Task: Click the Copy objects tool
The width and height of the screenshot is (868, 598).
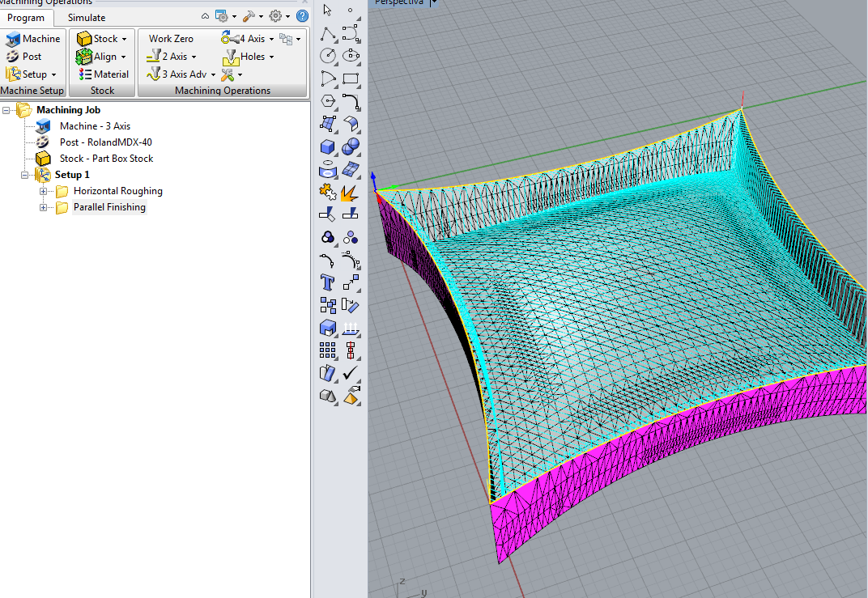Action: coord(328,305)
